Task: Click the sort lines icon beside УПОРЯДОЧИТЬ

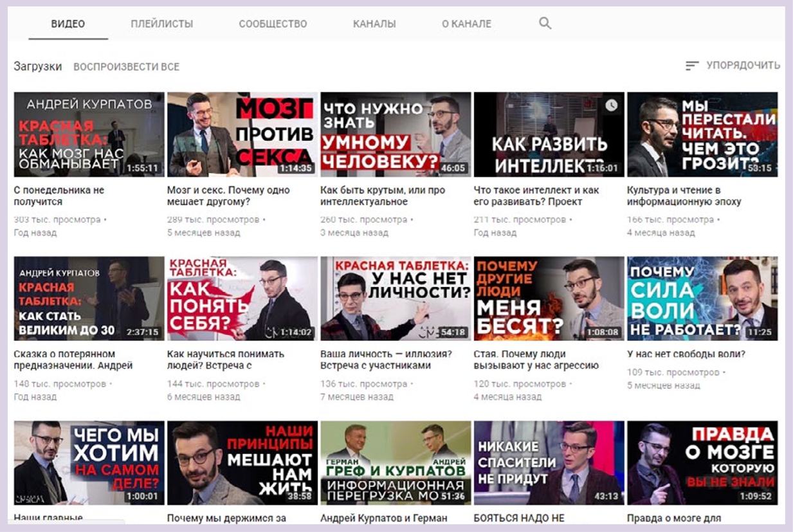Action: tap(692, 66)
